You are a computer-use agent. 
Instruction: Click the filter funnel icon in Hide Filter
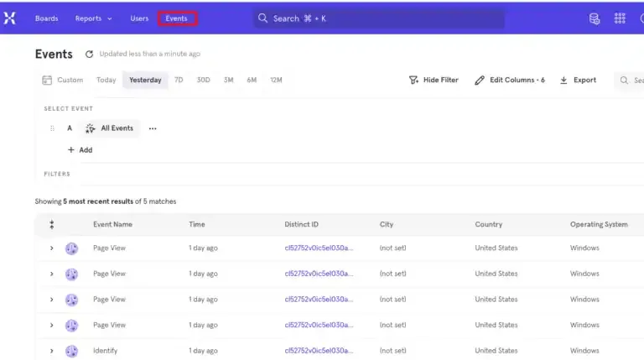(413, 80)
